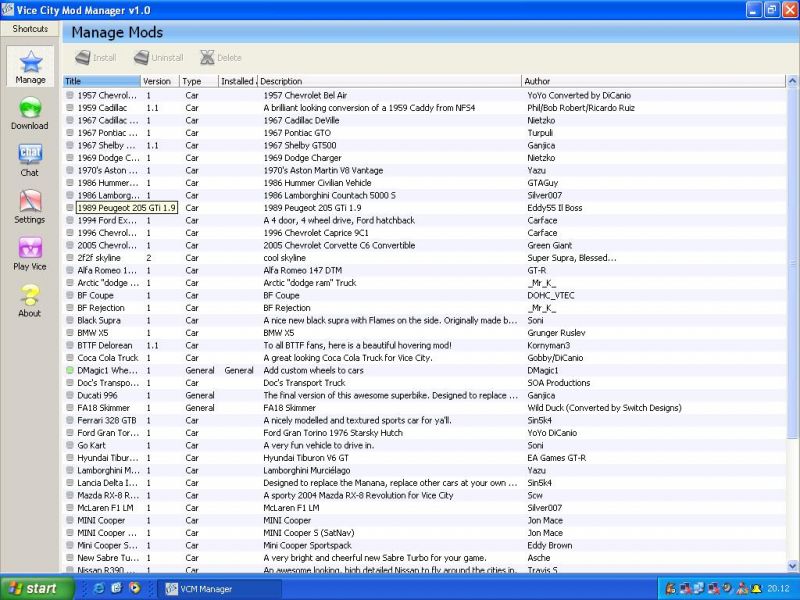The height and width of the screenshot is (600, 800).
Task: Click the status icon beside 2f2f skyline
Action: coord(70,258)
